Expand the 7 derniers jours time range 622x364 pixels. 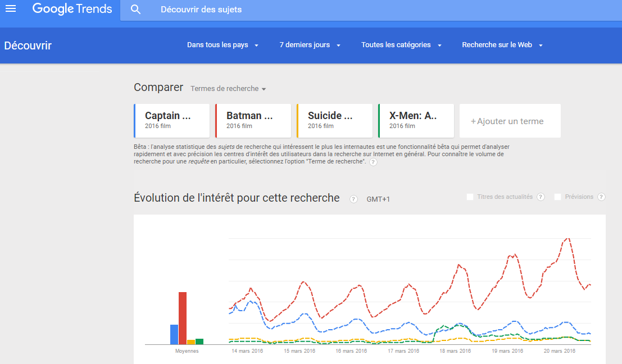(x=310, y=45)
